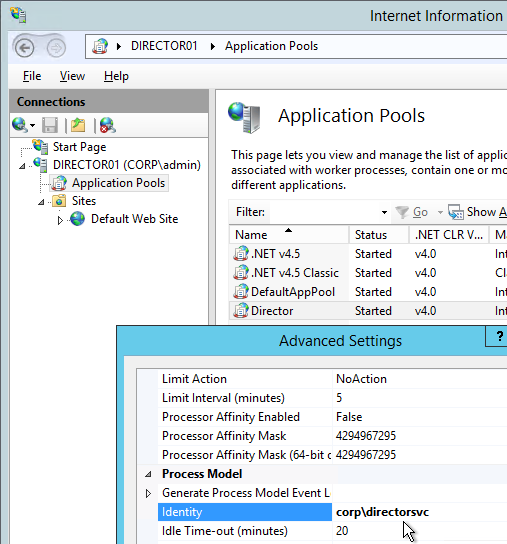Select Start Page in the Connections tree
This screenshot has height=544, width=507.
click(79, 147)
